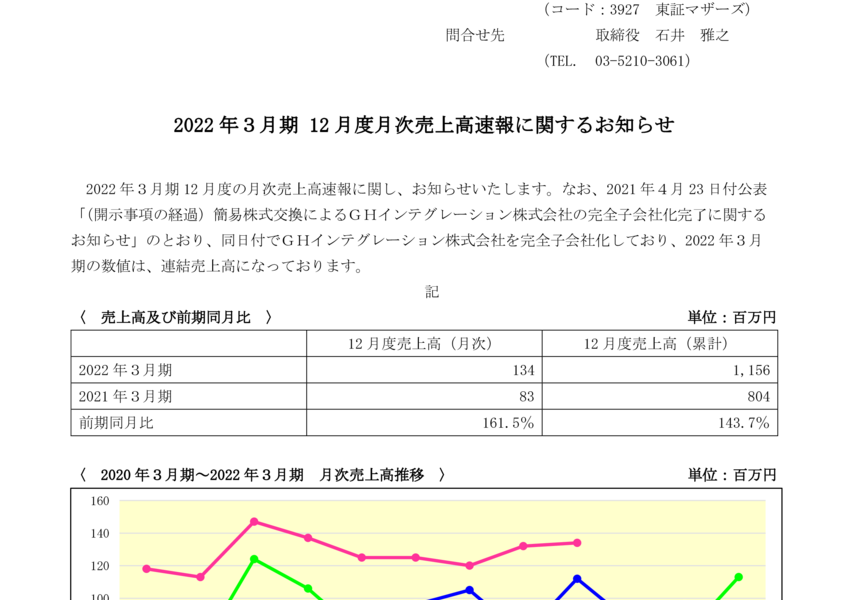Click the 記 centered marker

tap(432, 292)
